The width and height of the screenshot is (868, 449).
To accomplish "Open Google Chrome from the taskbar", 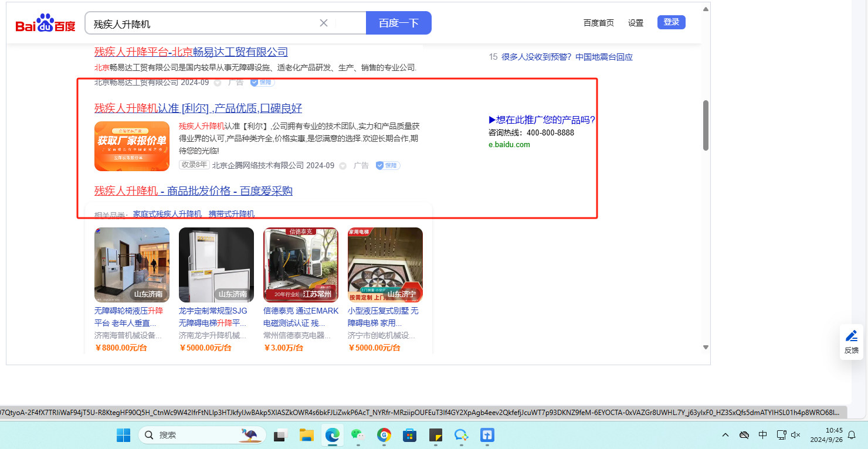I will (x=384, y=435).
